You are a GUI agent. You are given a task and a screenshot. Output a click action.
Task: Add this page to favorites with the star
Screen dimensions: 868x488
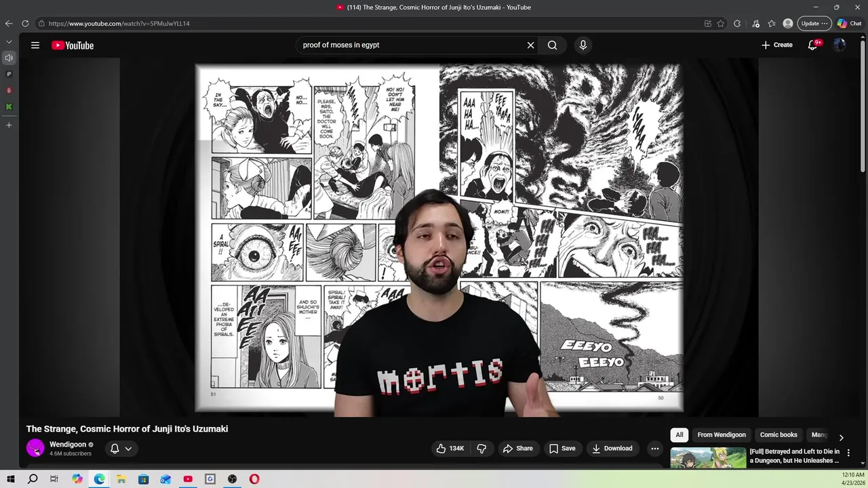pos(721,24)
